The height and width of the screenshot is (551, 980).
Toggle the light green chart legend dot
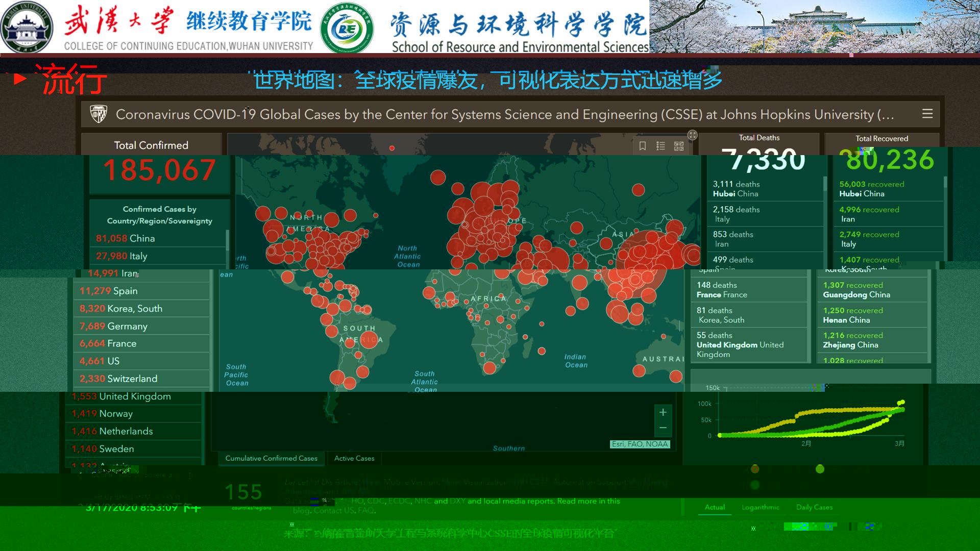pos(820,469)
